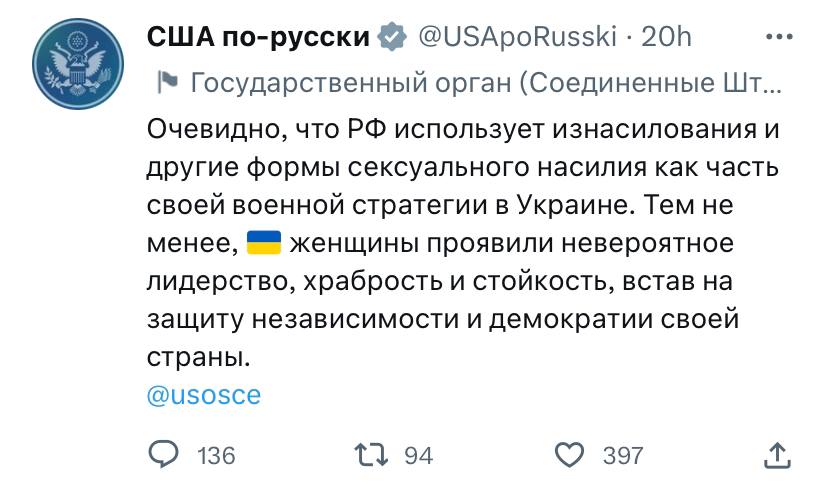Click the retweet count 94
The image size is (828, 482).
pyautogui.click(x=418, y=456)
